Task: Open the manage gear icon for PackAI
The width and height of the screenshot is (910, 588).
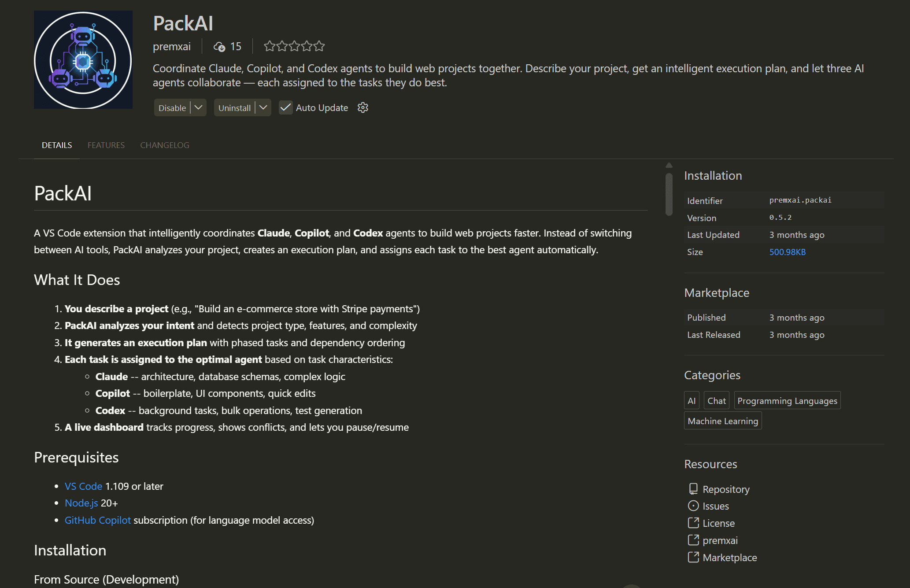Action: click(x=363, y=107)
